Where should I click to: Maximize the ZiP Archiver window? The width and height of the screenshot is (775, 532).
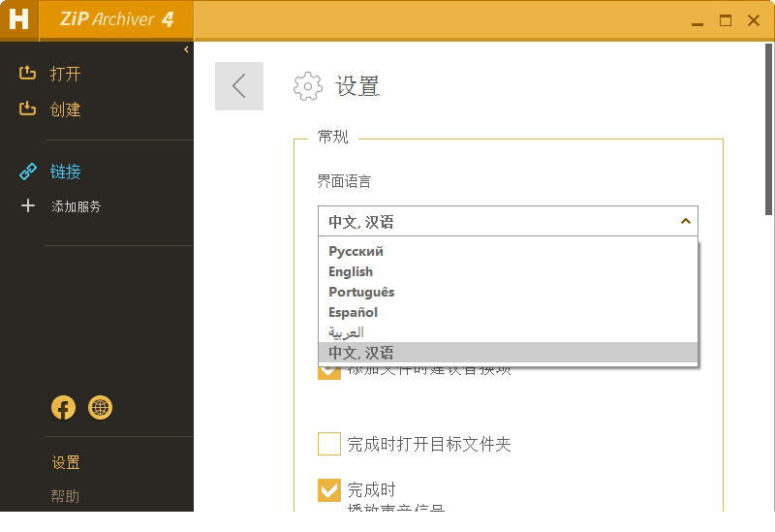click(726, 20)
